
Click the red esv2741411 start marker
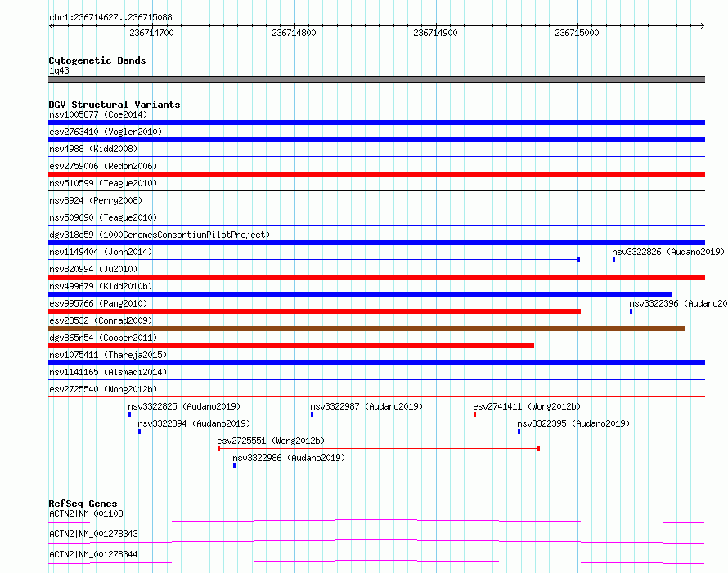(x=475, y=414)
